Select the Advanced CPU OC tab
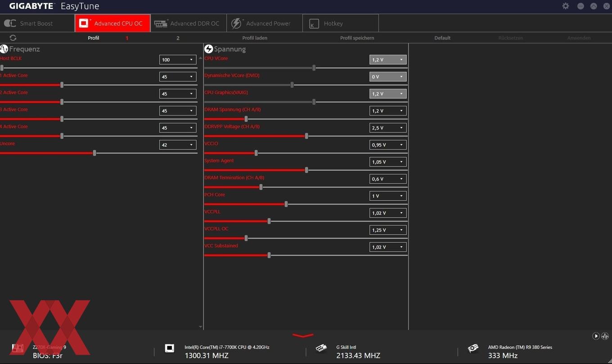Viewport: 612px width, 364px height. point(112,23)
